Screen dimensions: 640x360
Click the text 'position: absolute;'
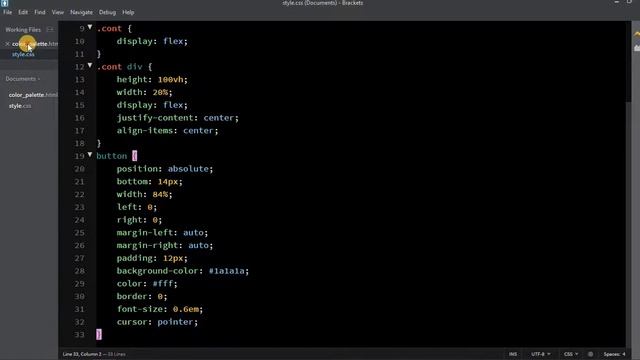(165, 169)
